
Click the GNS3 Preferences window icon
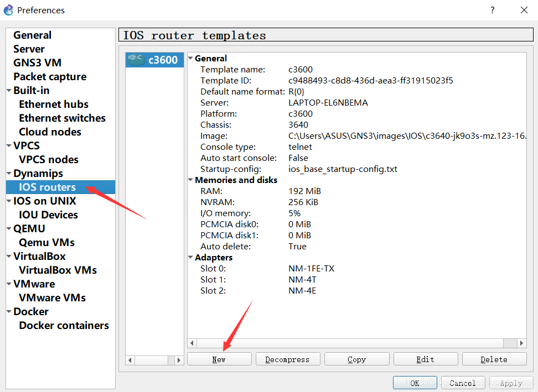[x=8, y=10]
